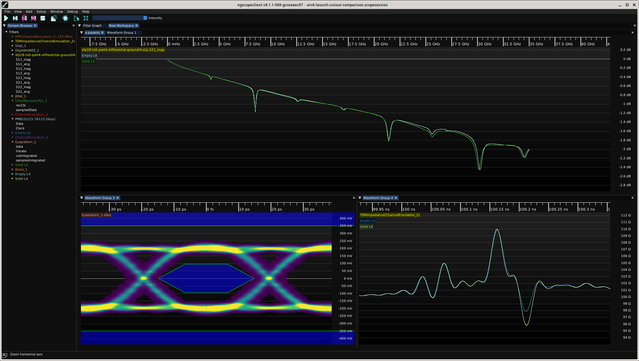This screenshot has width=639, height=361.
Task: Close the s-params tab
Action: click(x=102, y=32)
